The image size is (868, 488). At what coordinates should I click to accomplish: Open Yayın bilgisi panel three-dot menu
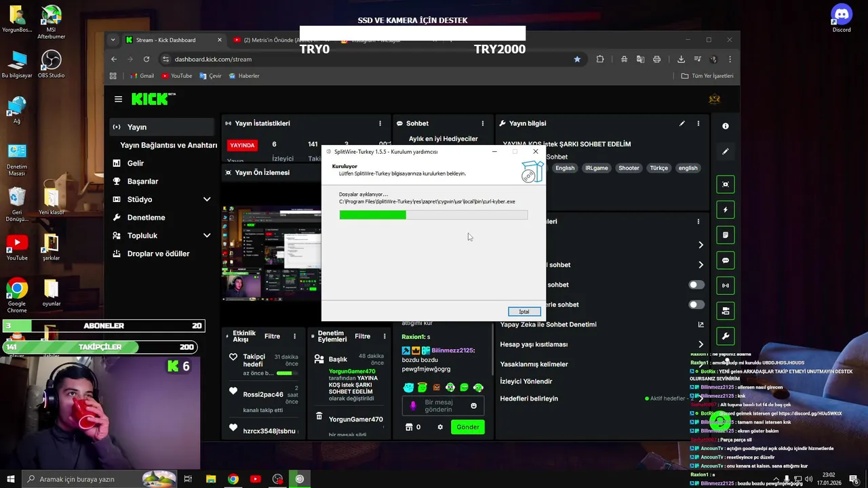point(698,123)
